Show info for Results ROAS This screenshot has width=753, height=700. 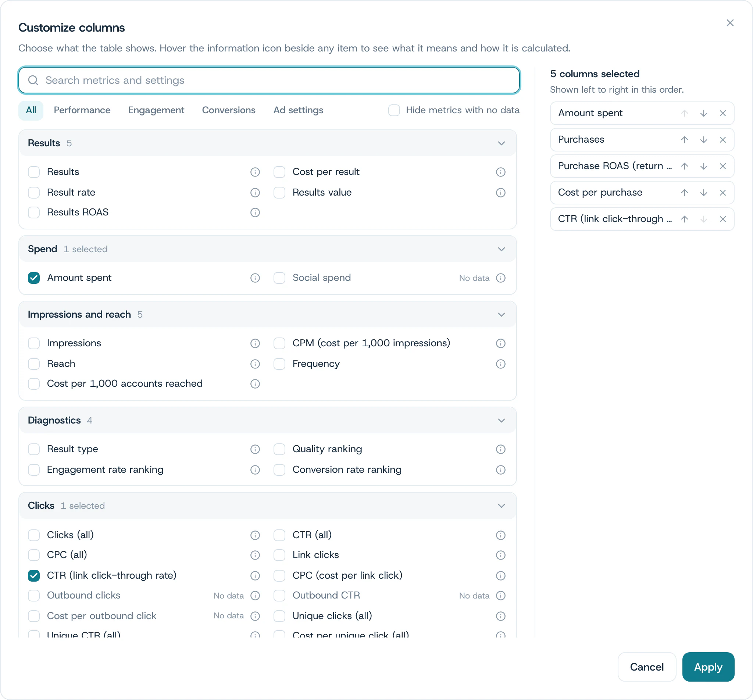click(x=255, y=213)
